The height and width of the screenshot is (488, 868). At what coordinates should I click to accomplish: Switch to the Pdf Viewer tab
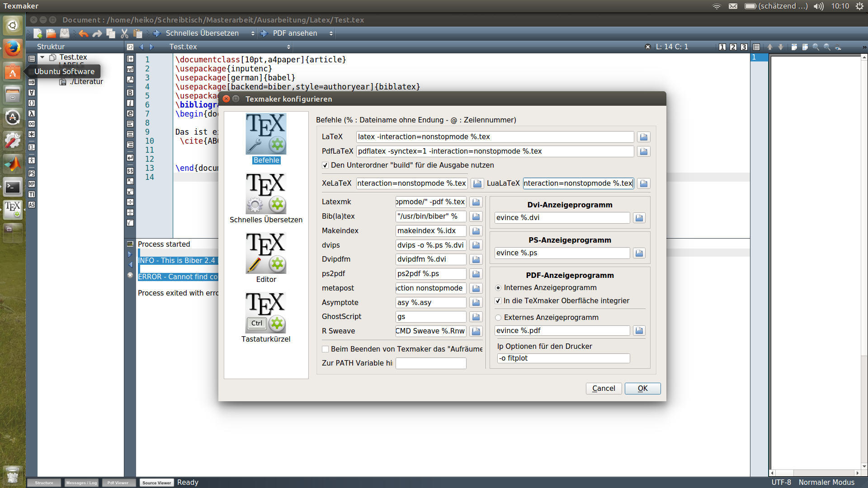(x=118, y=483)
